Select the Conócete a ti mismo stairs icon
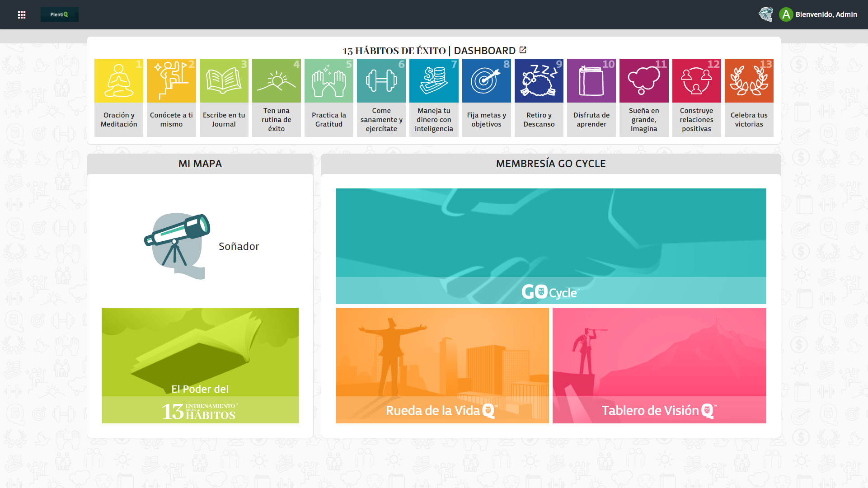The width and height of the screenshot is (868, 488). point(171,80)
